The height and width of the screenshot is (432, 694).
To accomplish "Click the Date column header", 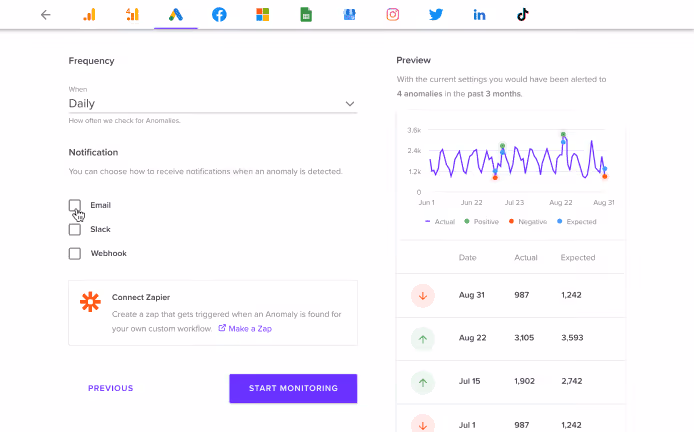I will pyautogui.click(x=467, y=258).
